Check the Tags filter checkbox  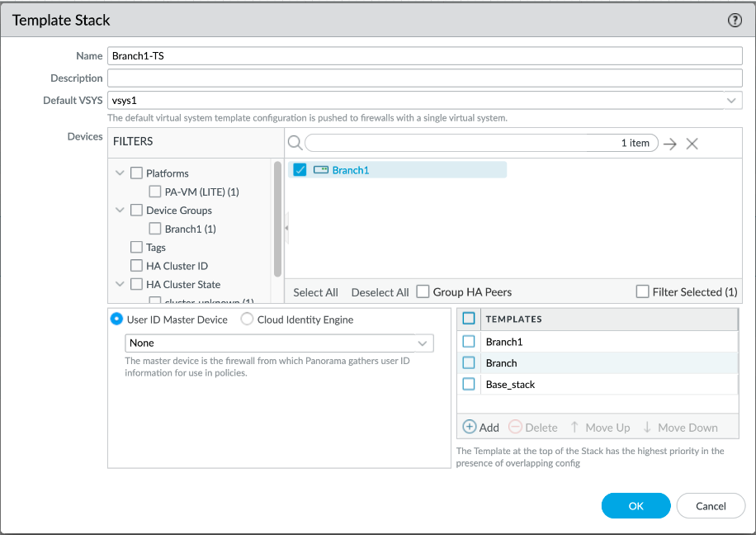(x=136, y=247)
